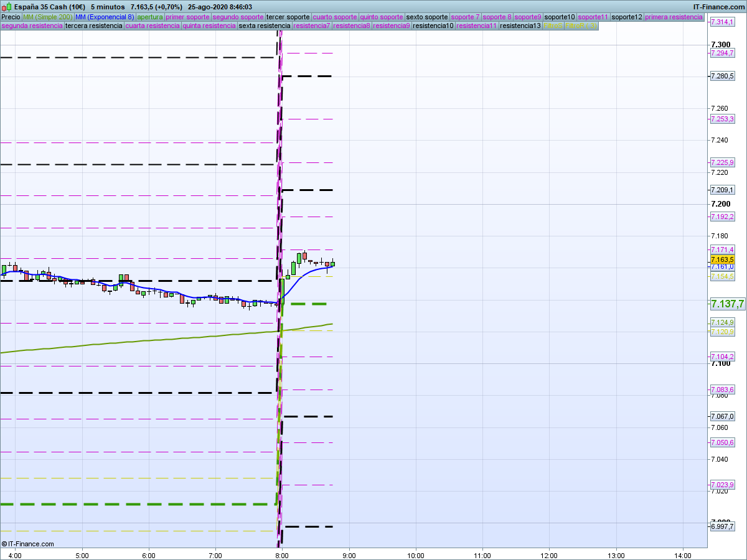Click the apertura indicator label
The height and width of the screenshot is (560, 747).
150,17
